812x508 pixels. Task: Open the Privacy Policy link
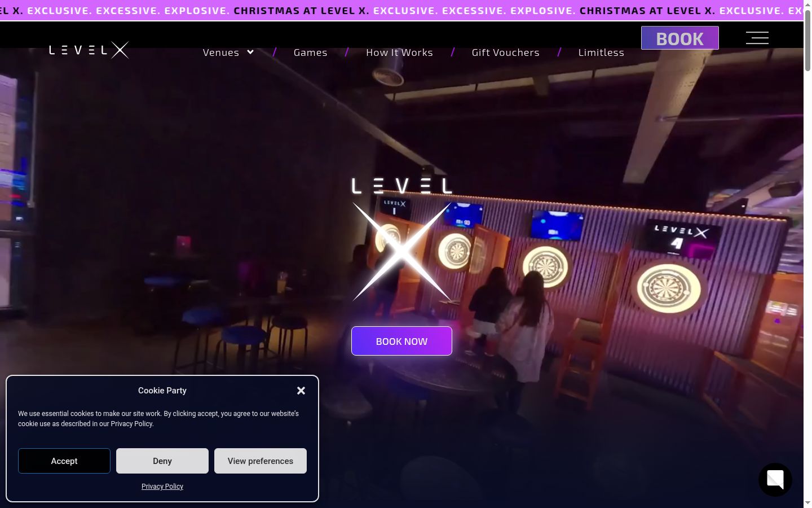(162, 486)
